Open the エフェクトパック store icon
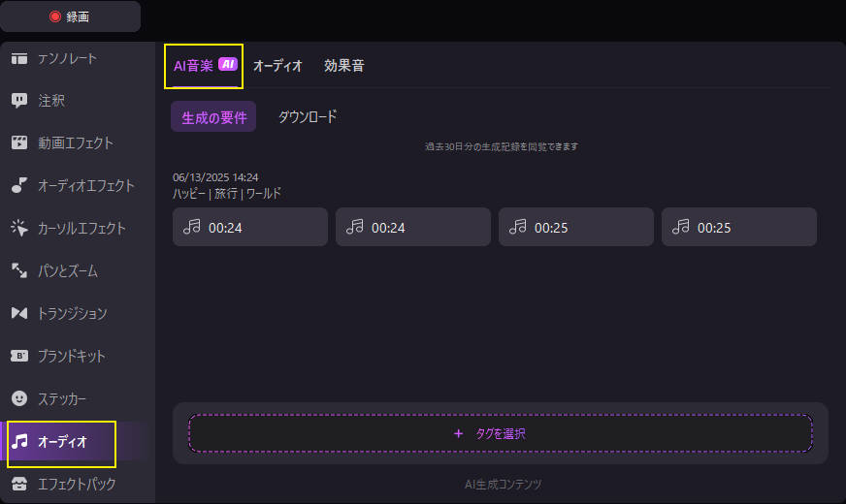 (x=19, y=484)
